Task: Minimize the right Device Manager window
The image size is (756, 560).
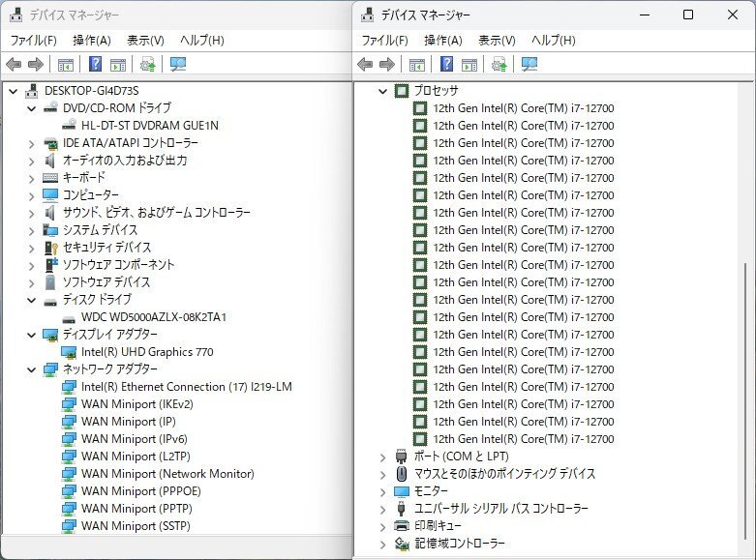Action: coord(645,15)
